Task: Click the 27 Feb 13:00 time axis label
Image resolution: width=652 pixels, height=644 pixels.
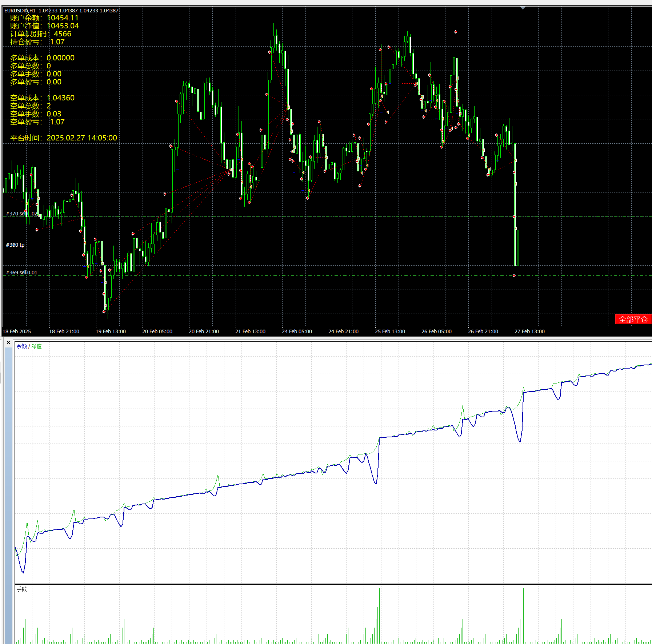Action: coord(529,331)
